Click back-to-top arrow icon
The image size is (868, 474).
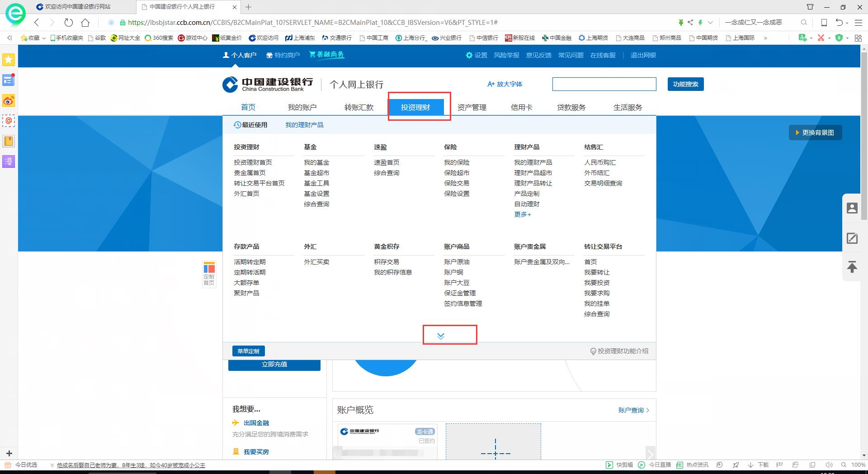(x=852, y=267)
